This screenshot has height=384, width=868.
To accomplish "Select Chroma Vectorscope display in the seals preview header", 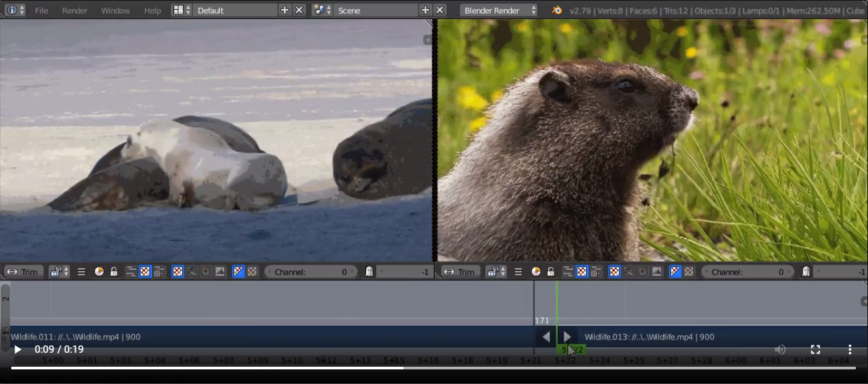I will pyautogui.click(x=205, y=272).
